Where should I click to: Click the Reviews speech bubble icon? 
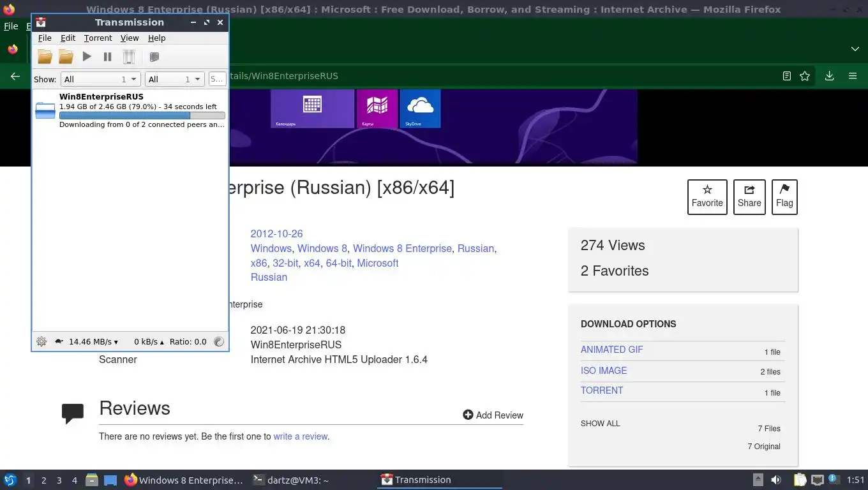coord(73,413)
